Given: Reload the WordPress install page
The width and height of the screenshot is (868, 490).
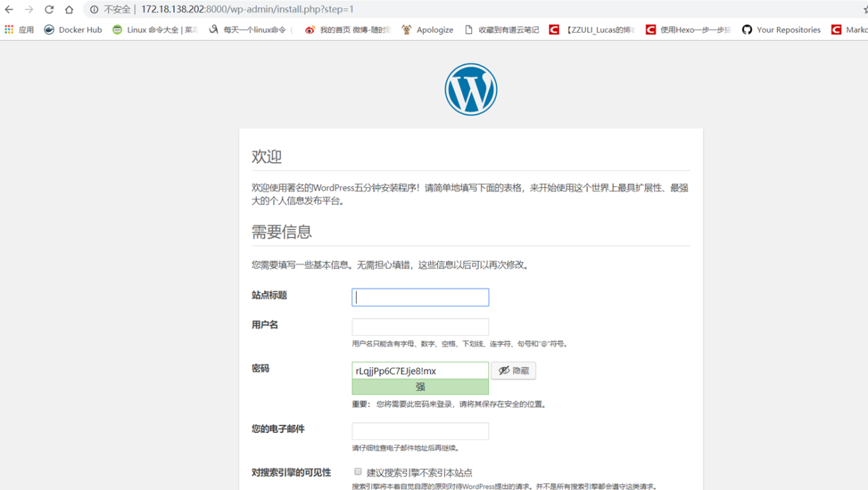Looking at the screenshot, I should click(x=50, y=10).
